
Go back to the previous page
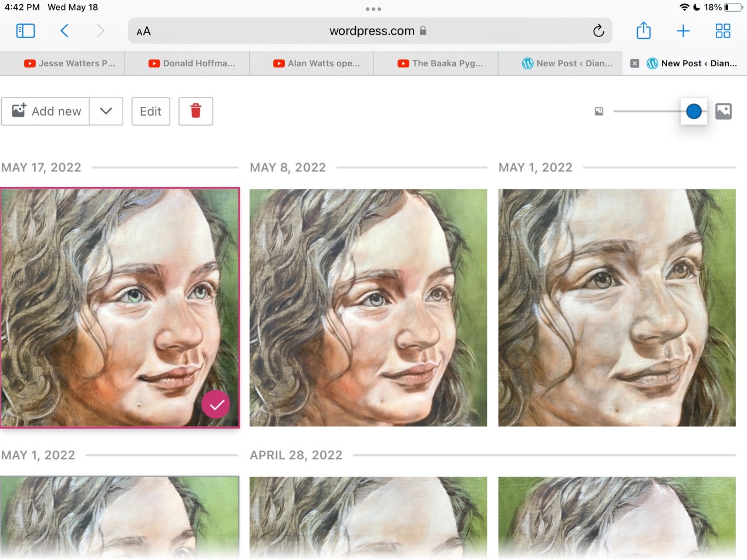click(65, 31)
